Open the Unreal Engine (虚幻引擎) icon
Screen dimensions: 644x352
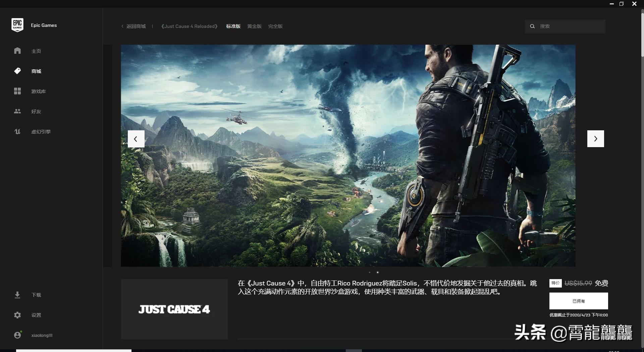(17, 131)
